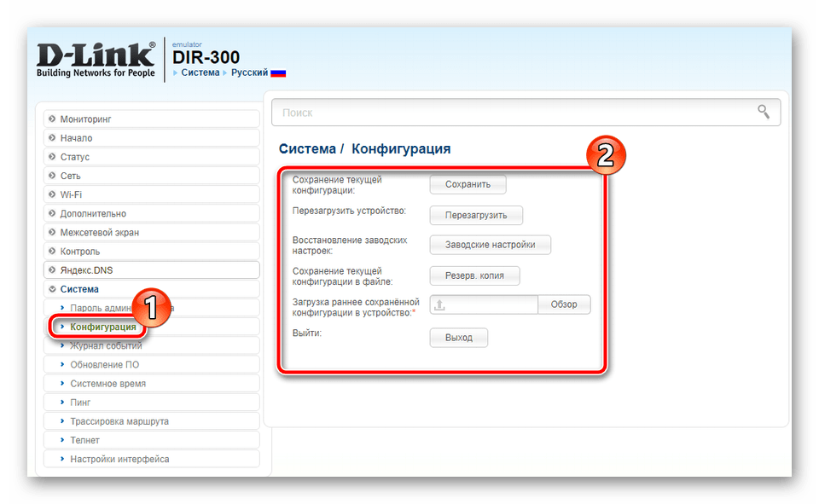Click the DIR-300 model title
The image size is (819, 504).
click(x=206, y=57)
